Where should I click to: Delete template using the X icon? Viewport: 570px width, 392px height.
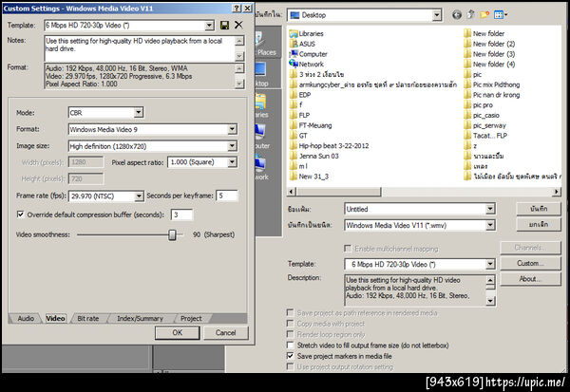tap(238, 25)
